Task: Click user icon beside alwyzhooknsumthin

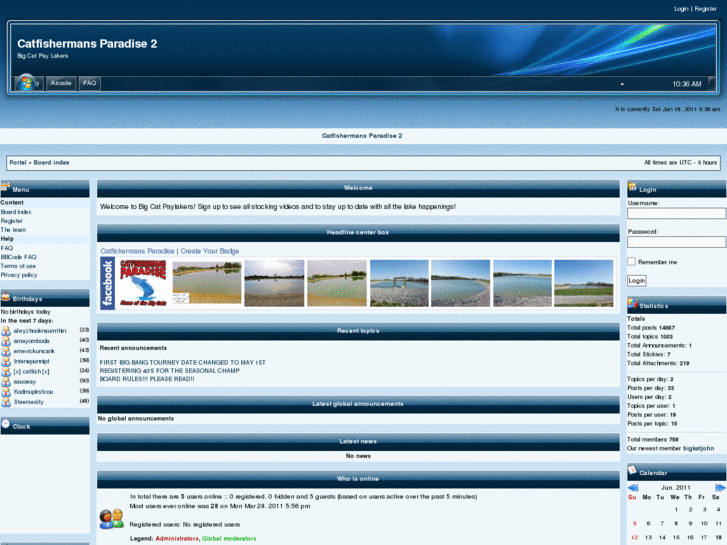Action: click(x=6, y=331)
